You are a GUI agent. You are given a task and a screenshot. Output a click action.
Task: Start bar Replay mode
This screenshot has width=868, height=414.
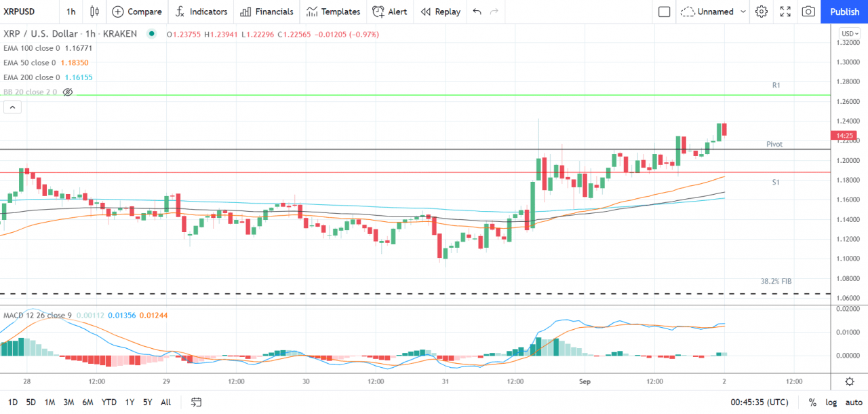point(439,12)
